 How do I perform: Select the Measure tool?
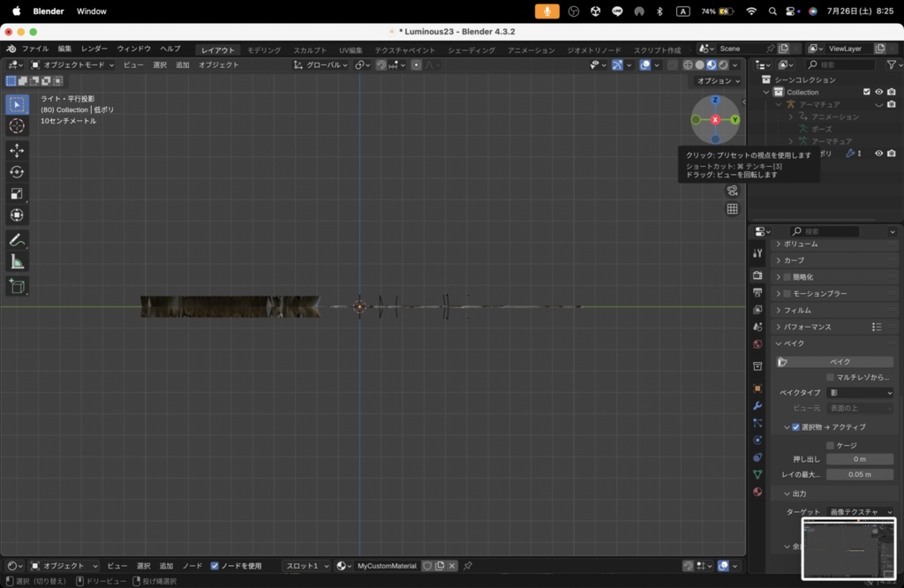(17, 262)
